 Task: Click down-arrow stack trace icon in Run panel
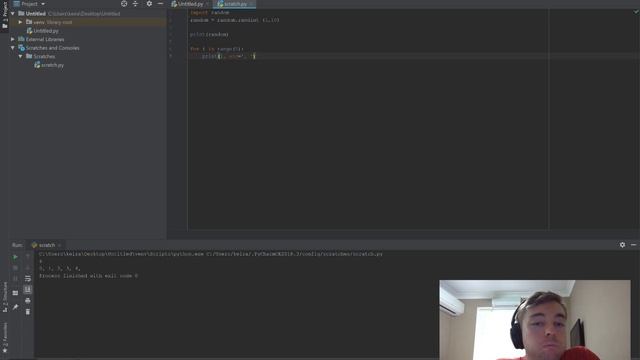[28, 268]
